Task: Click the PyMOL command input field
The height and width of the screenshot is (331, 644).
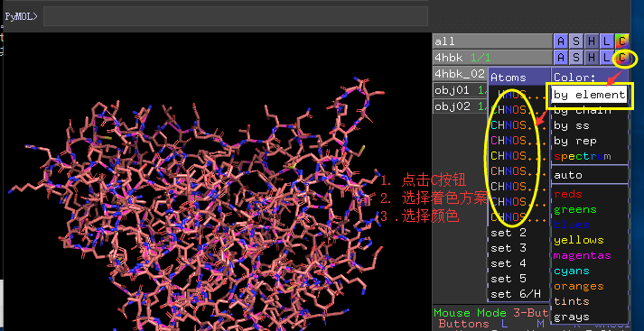Action: (236, 16)
